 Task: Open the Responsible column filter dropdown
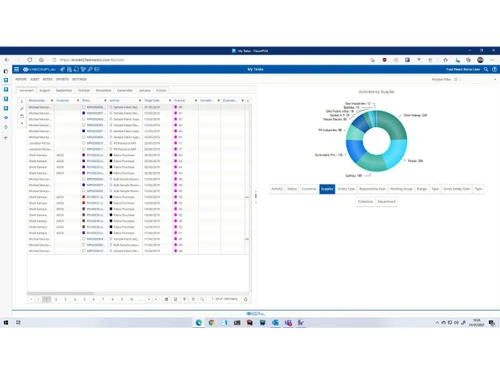click(x=52, y=100)
